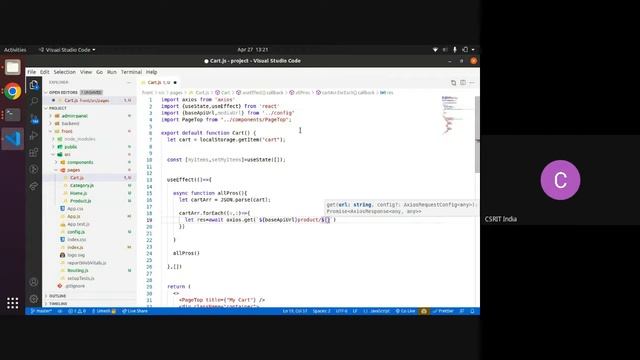Screen dimensions: 640x360
Task: Open the Run menu
Action: pos(112,72)
